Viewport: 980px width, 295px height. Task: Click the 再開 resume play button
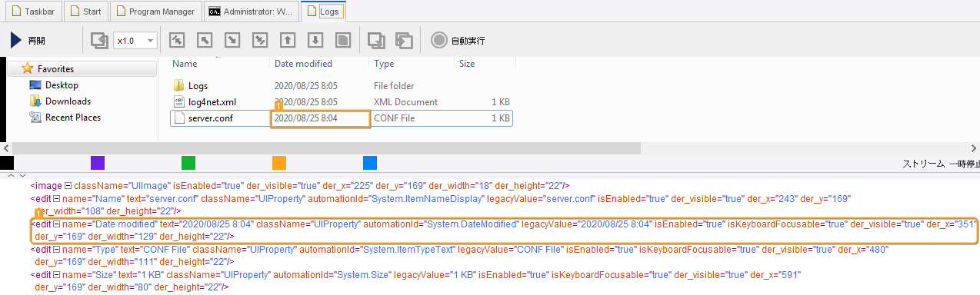click(28, 41)
